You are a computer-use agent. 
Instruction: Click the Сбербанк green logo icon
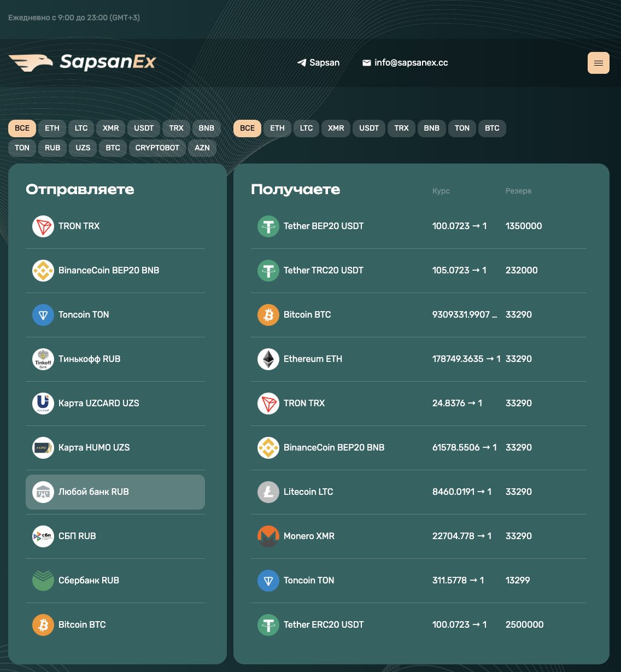pos(43,581)
